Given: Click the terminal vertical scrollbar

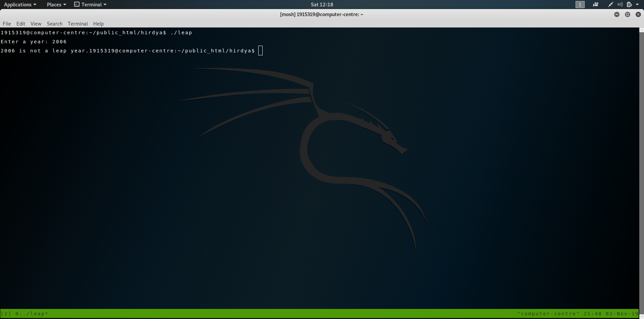Looking at the screenshot, I should click(641, 173).
